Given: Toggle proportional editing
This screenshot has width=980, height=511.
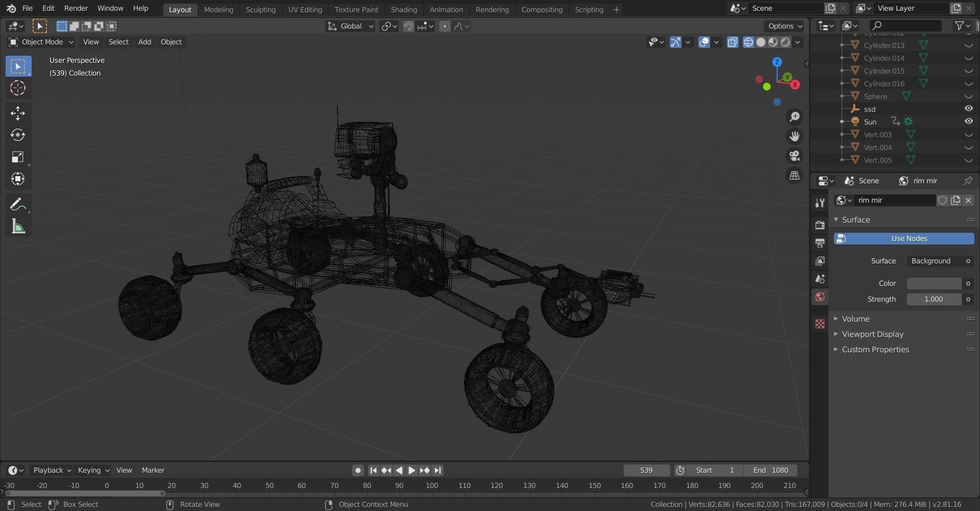Looking at the screenshot, I should (445, 27).
